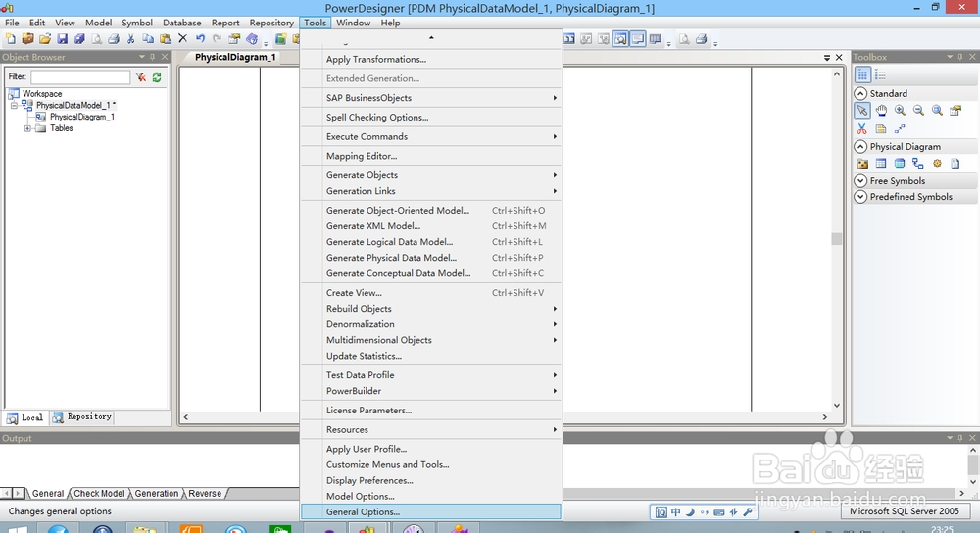Open Execute Commands submenu
980x533 pixels.
(431, 137)
